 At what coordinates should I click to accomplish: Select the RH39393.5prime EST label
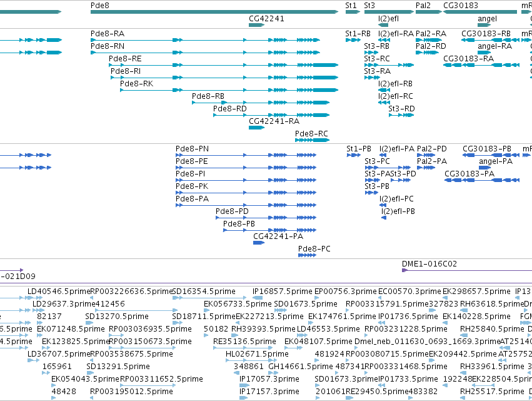tap(263, 329)
